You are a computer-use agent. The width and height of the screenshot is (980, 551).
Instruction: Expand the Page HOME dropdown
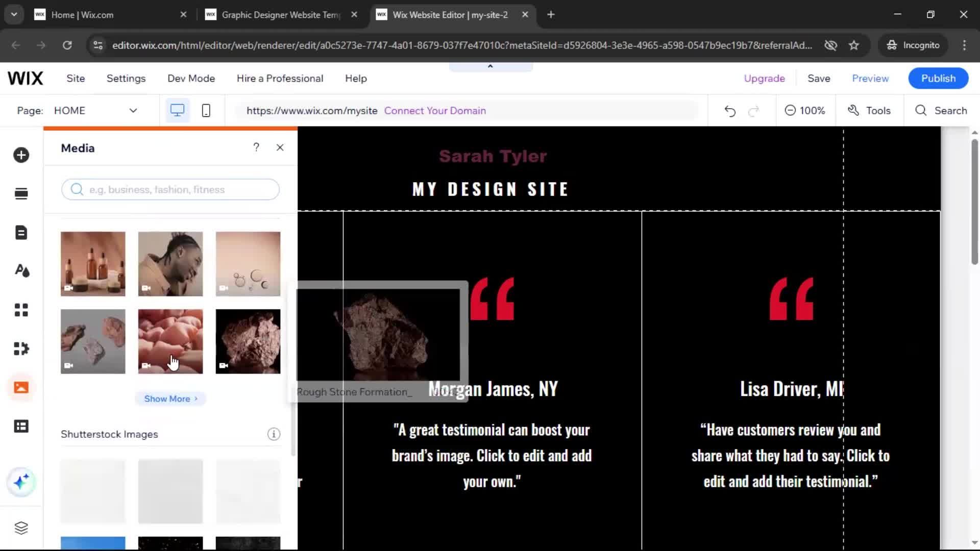click(96, 111)
